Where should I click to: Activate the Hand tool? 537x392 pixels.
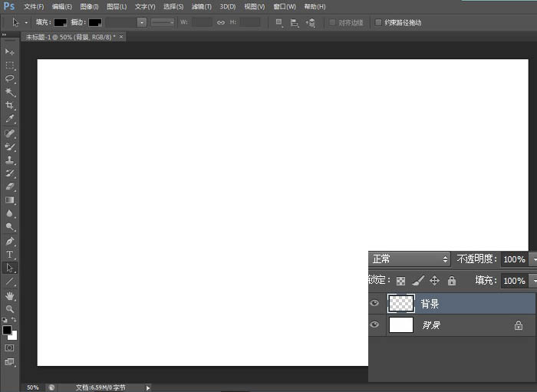[x=10, y=295]
